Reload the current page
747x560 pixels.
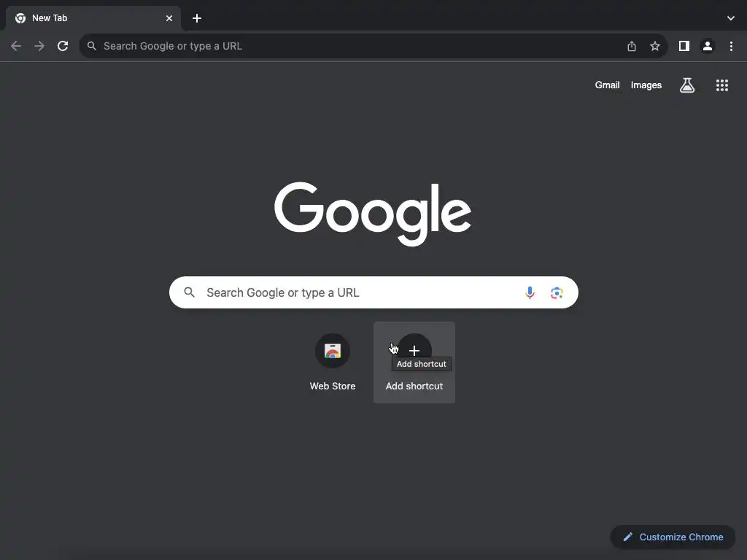[63, 46]
